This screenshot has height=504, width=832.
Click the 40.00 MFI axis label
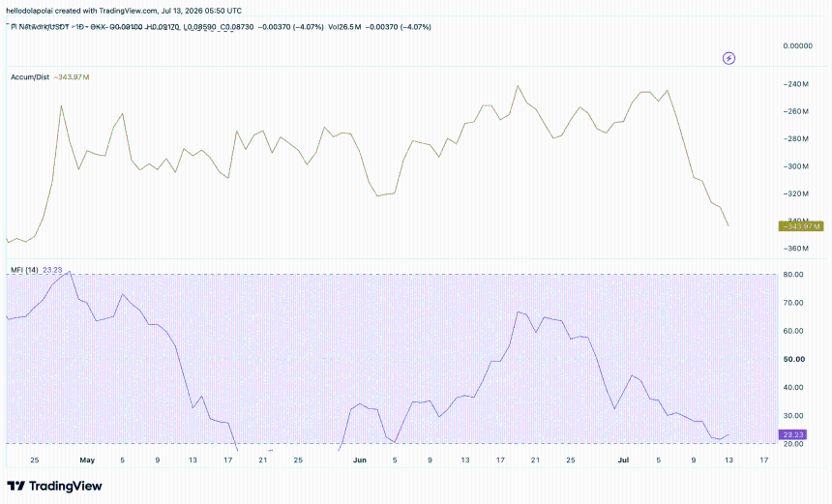pos(793,387)
